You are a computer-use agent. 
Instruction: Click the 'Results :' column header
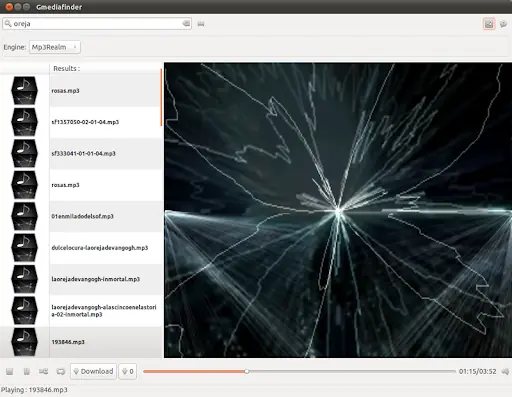(67, 68)
